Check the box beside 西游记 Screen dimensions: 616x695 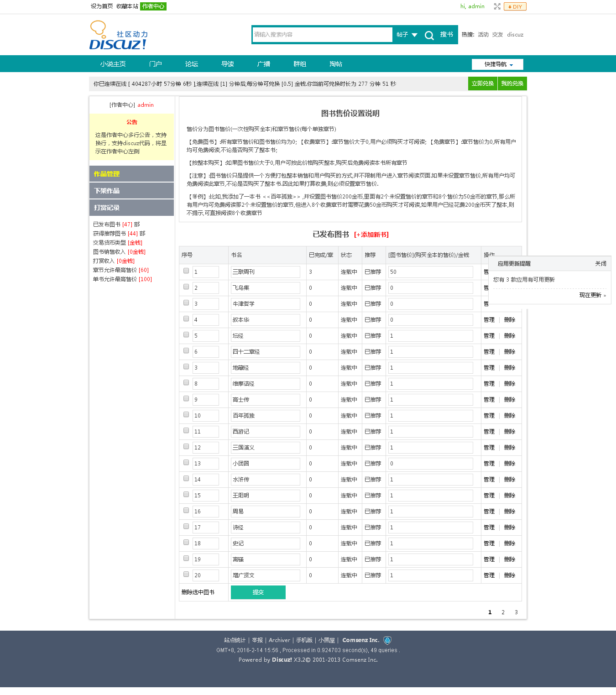[186, 430]
